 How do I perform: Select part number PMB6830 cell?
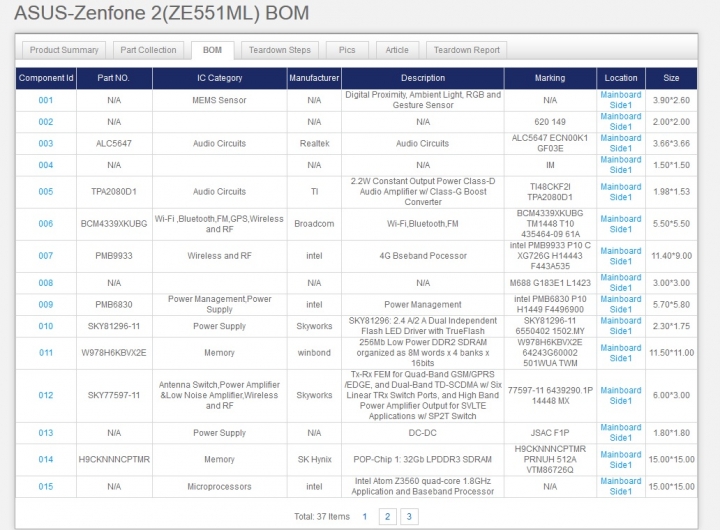pyautogui.click(x=114, y=304)
